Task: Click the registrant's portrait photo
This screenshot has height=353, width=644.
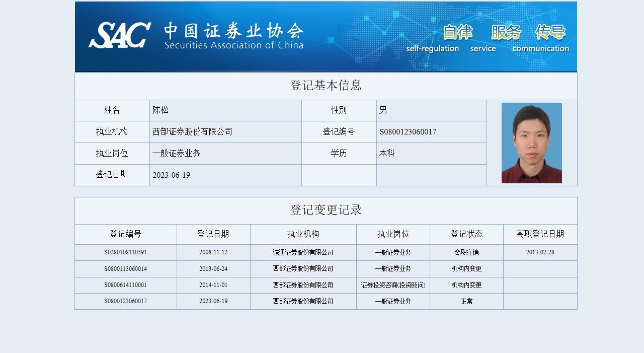Action: click(531, 143)
